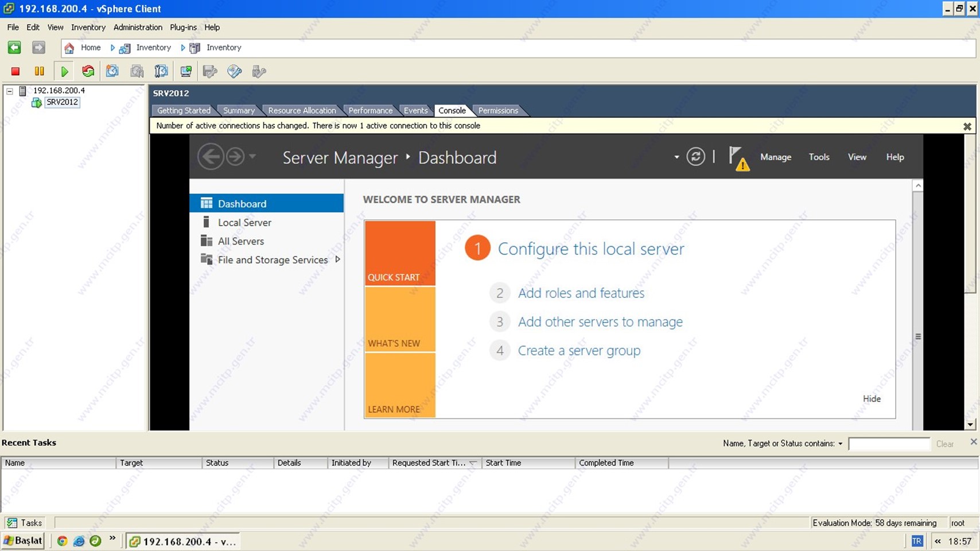Open the Performance tab
The image size is (980, 551).
point(370,110)
